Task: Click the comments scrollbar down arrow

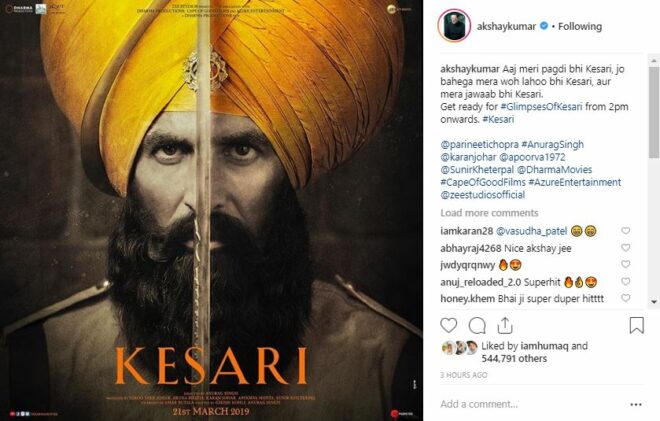Action: pyautogui.click(x=654, y=302)
